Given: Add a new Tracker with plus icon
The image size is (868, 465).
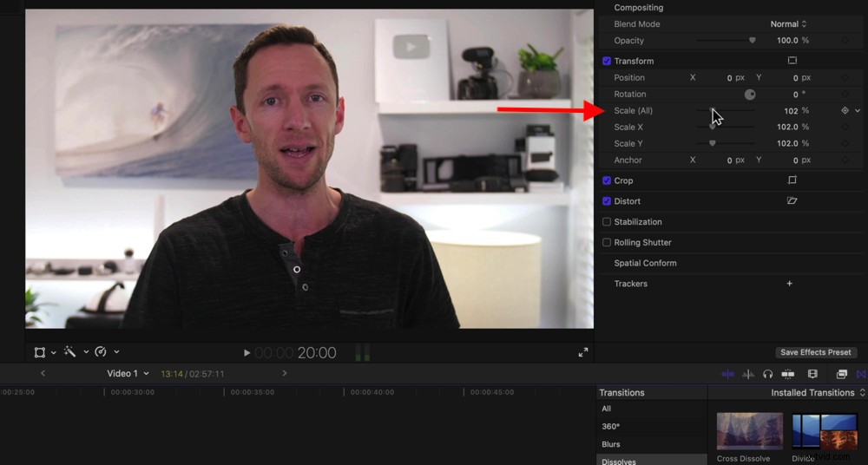Looking at the screenshot, I should click(789, 284).
